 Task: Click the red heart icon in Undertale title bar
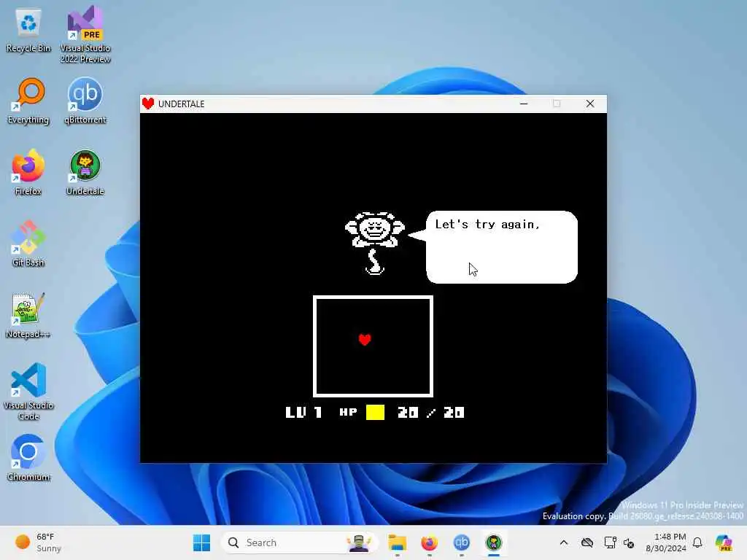pos(148,104)
